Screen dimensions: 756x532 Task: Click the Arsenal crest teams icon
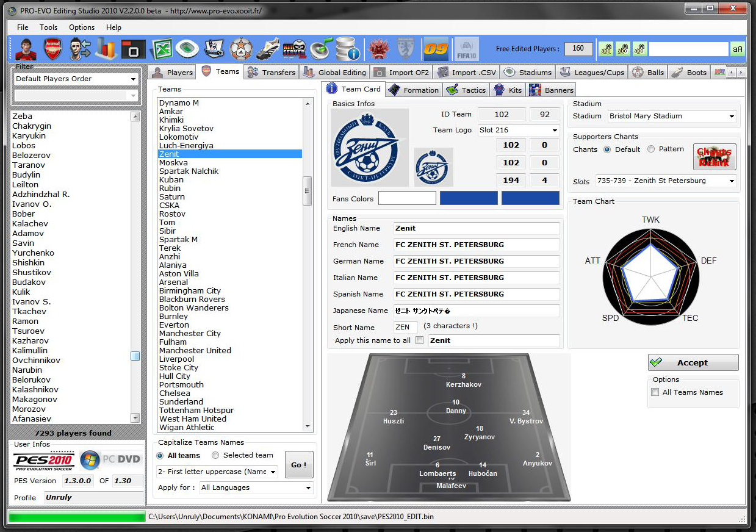53,49
